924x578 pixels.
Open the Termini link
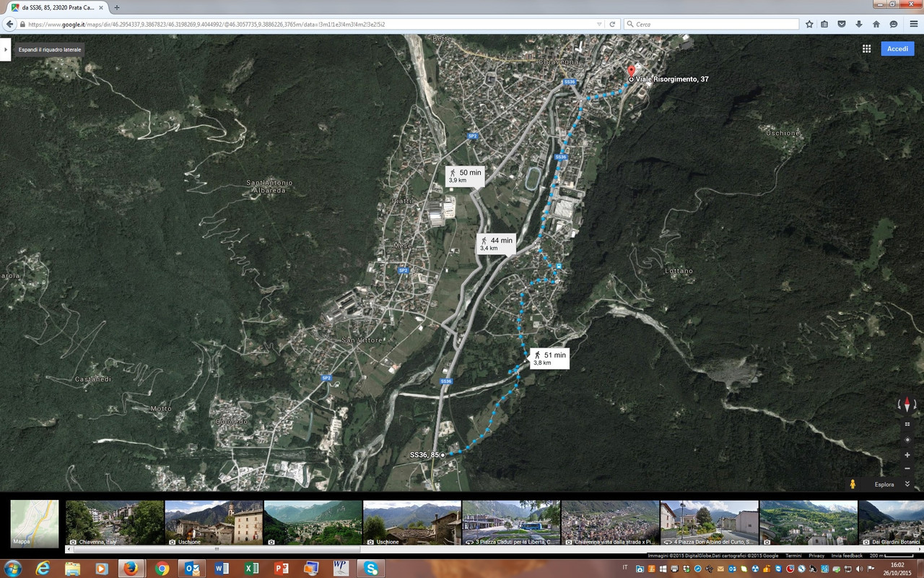793,556
